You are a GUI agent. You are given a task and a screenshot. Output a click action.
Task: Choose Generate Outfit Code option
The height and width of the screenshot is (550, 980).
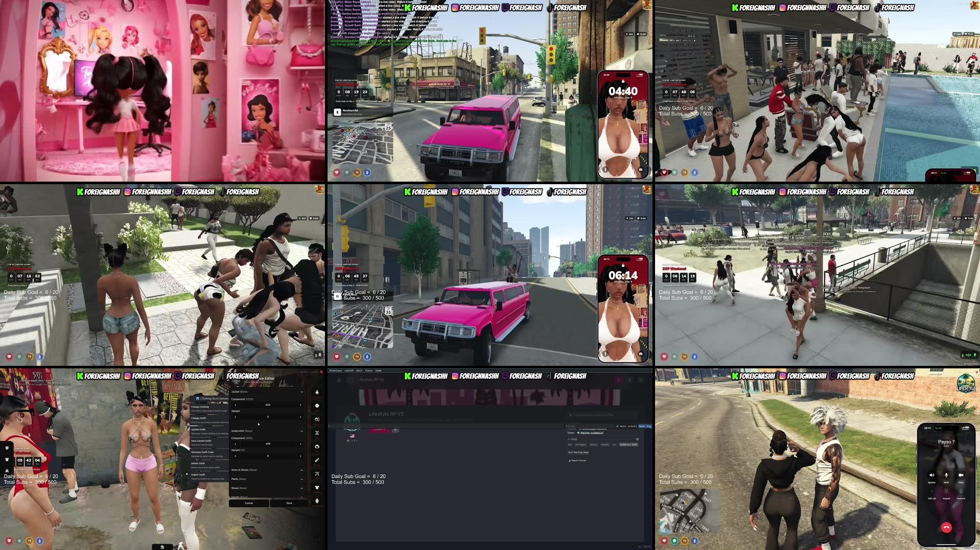coord(209,454)
